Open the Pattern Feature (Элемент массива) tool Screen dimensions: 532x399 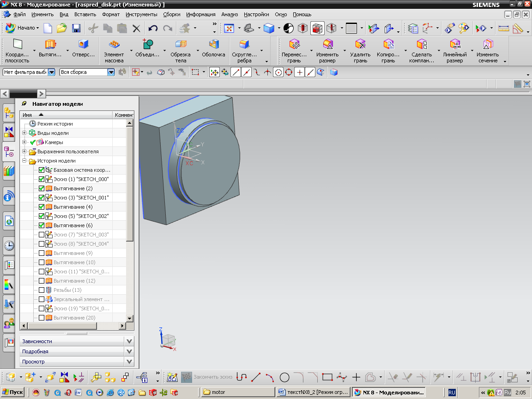click(114, 51)
